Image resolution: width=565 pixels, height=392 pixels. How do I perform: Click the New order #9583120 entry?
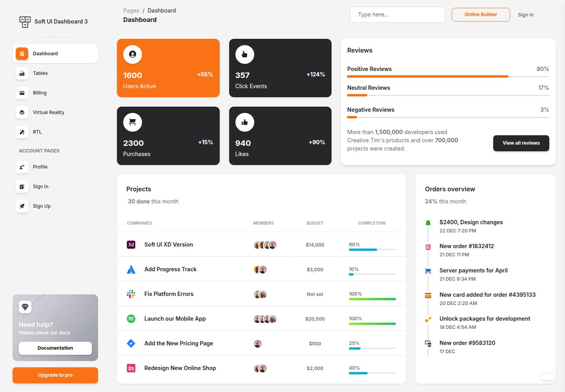(467, 343)
